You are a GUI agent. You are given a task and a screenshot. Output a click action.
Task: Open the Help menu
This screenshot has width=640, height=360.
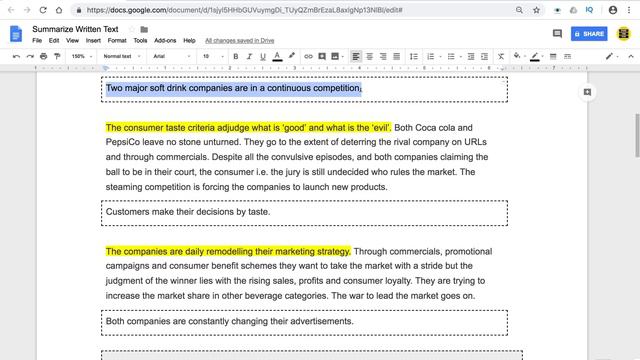[189, 40]
